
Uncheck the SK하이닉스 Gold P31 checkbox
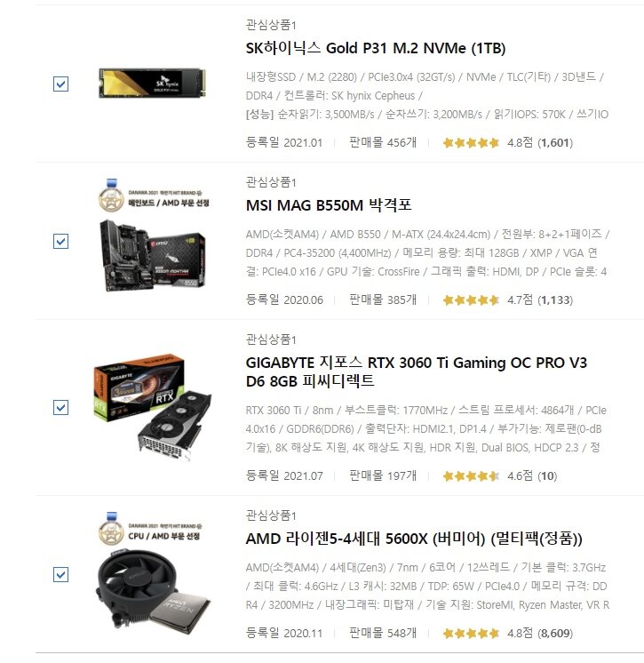coord(61,84)
